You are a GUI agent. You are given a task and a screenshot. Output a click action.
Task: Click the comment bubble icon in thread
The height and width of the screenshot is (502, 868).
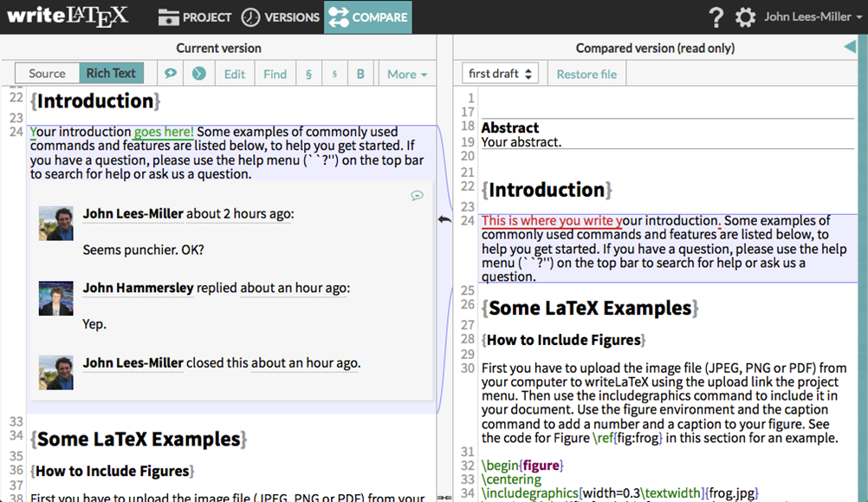(x=417, y=196)
